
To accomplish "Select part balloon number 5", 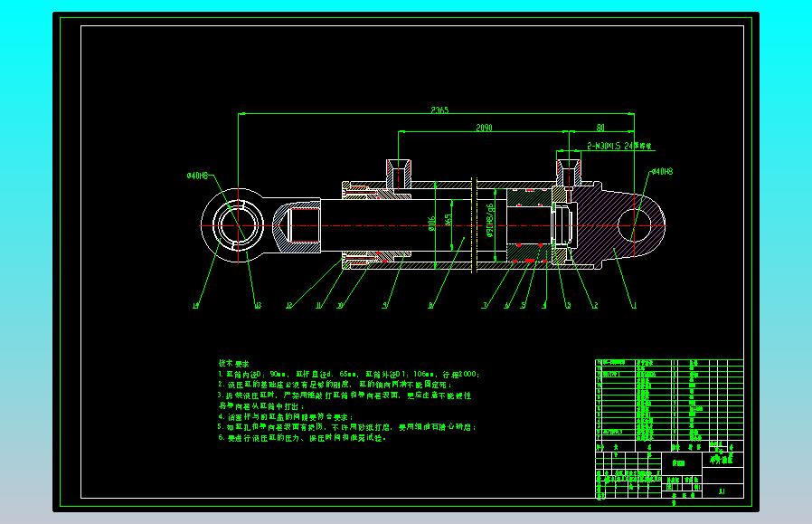I will tap(523, 306).
